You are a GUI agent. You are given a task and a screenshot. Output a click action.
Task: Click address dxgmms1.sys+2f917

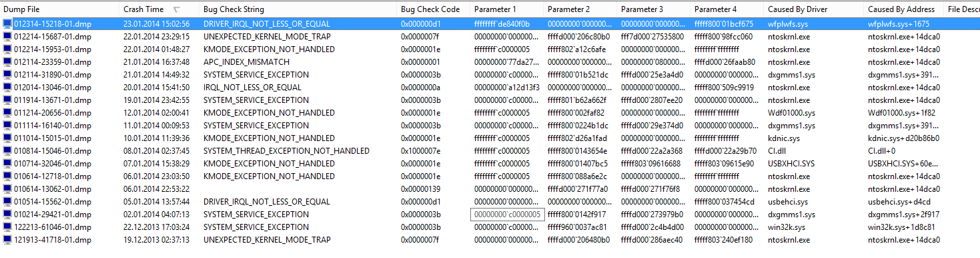click(x=903, y=214)
